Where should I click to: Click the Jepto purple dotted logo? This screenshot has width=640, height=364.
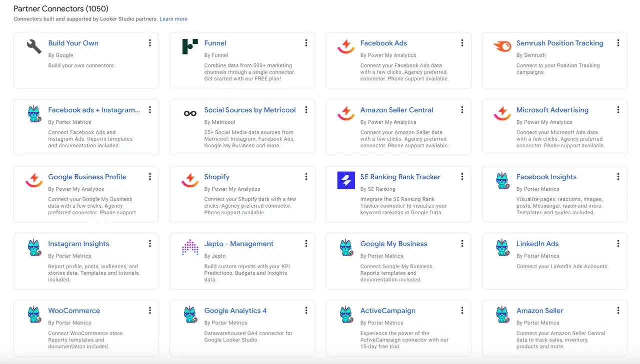point(190,247)
